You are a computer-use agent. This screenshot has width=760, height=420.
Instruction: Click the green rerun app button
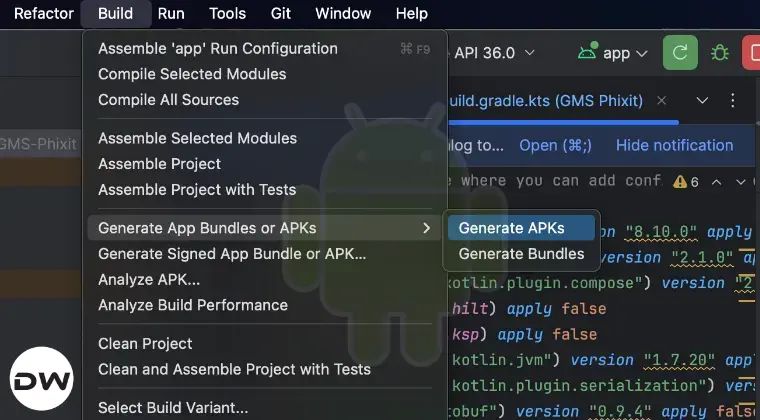(x=680, y=52)
